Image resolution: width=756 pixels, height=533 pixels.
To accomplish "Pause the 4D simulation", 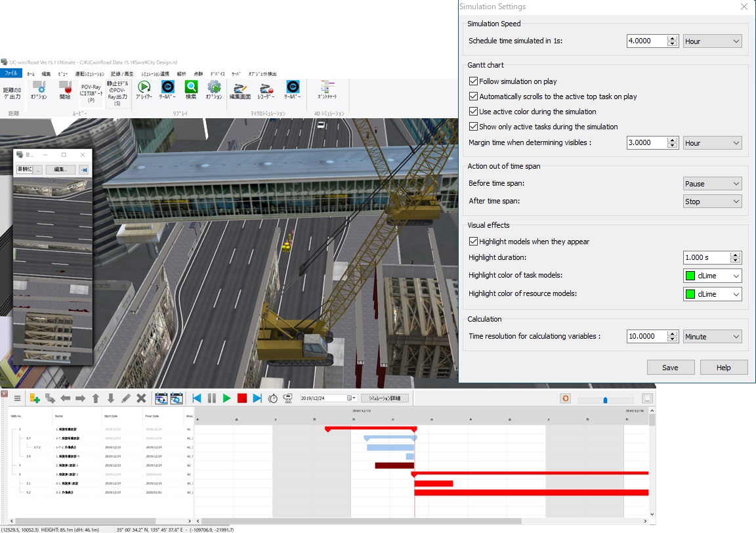I will pyautogui.click(x=212, y=398).
